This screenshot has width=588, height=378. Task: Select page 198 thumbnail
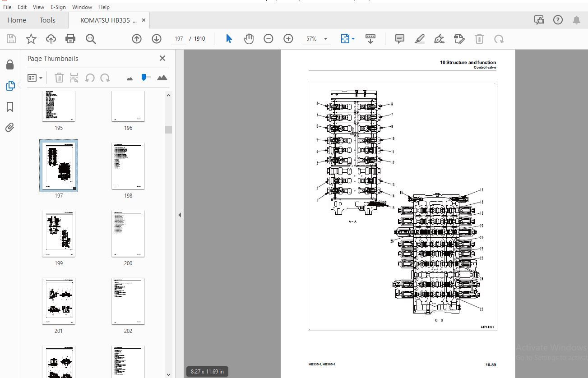[x=128, y=166]
